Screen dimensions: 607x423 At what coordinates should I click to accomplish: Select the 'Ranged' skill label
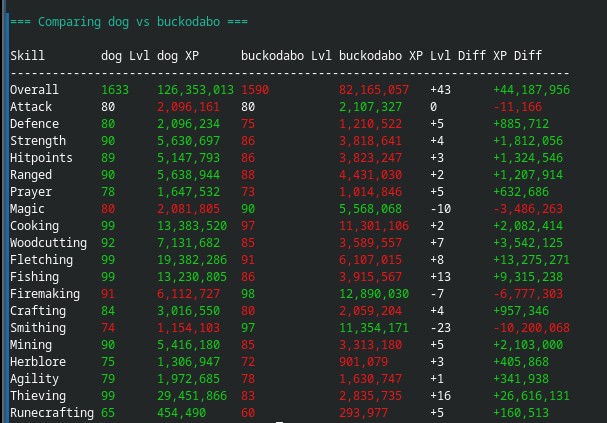[31, 175]
